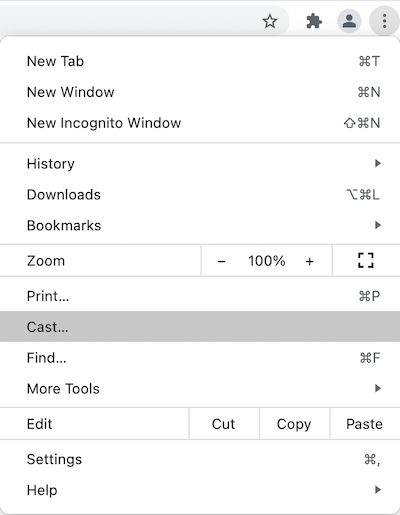Open a New Incognito Window
The height and width of the screenshot is (515, 400).
tap(200, 123)
